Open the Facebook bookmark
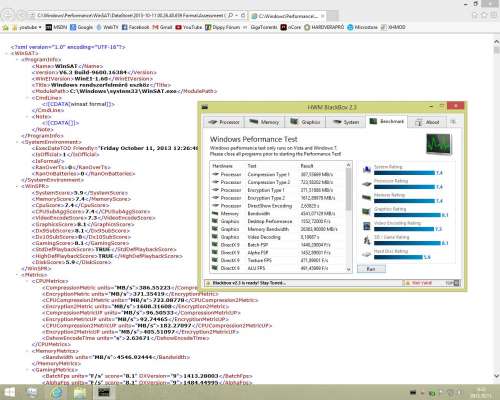 [x=135, y=27]
